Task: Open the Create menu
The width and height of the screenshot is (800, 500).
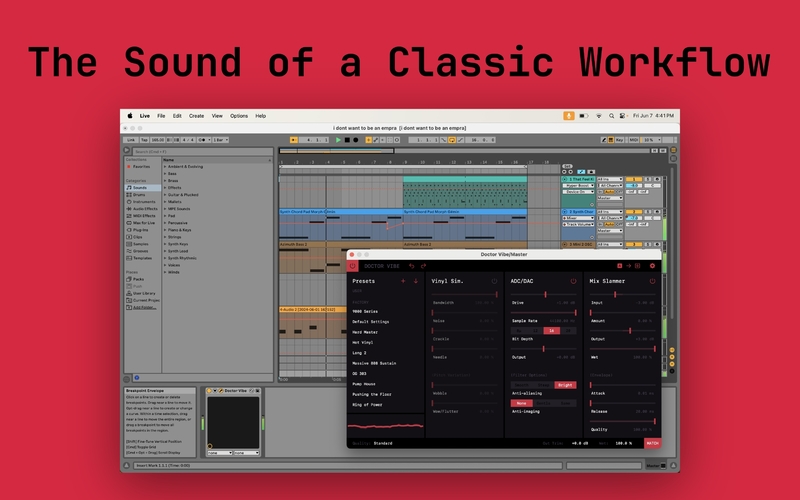Action: pos(196,116)
